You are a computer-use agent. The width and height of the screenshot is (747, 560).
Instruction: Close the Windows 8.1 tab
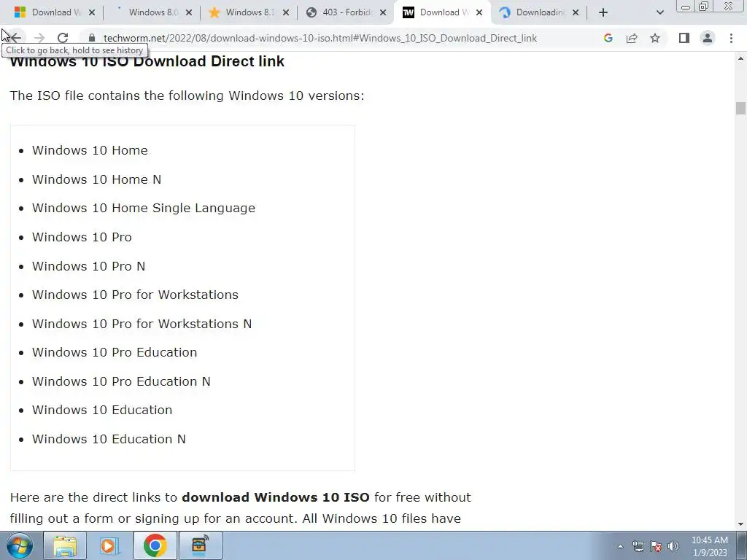click(286, 12)
